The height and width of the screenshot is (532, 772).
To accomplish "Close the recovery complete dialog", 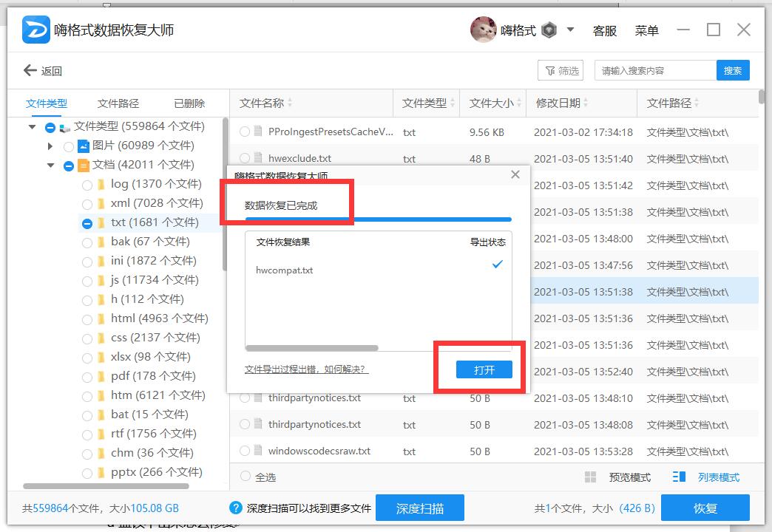I will pos(515,174).
